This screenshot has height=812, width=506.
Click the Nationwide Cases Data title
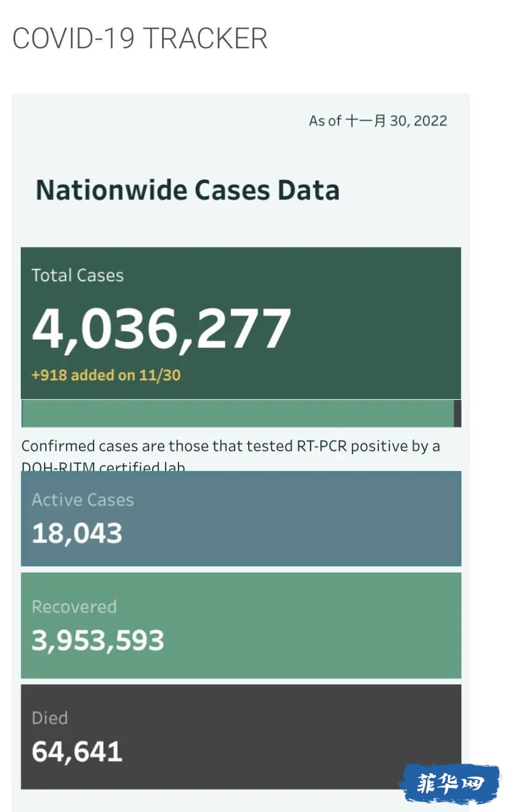pyautogui.click(x=188, y=190)
